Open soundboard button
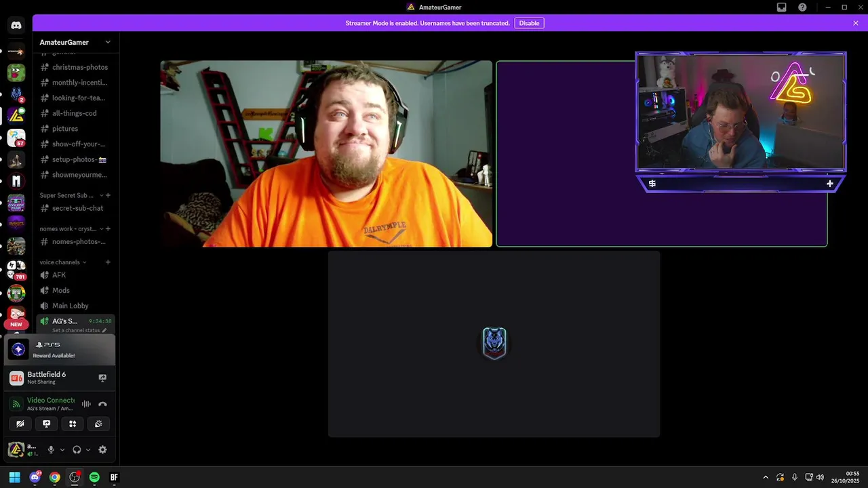This screenshot has width=868, height=488. click(x=98, y=424)
